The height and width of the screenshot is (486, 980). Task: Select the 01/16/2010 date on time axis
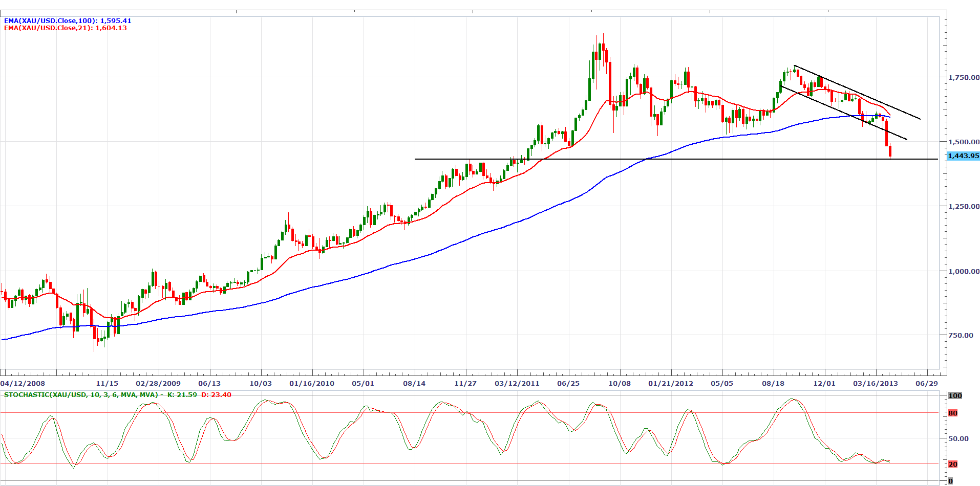point(312,383)
